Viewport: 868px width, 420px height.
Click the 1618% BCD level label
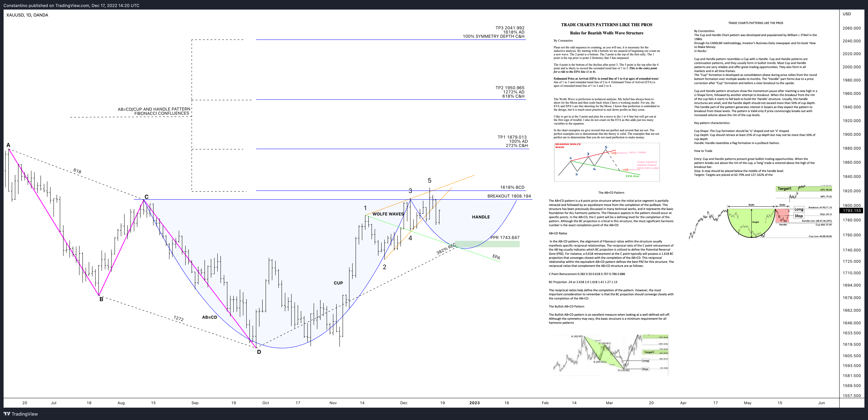point(512,187)
